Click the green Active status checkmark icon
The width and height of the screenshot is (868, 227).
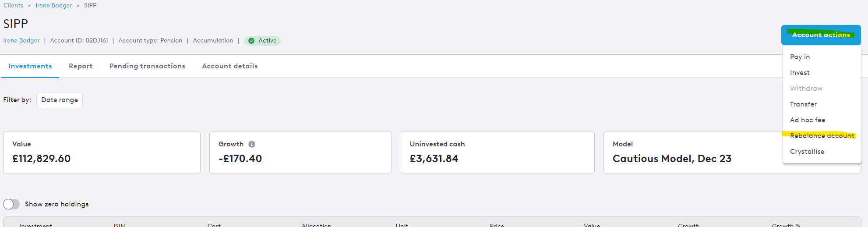click(251, 41)
